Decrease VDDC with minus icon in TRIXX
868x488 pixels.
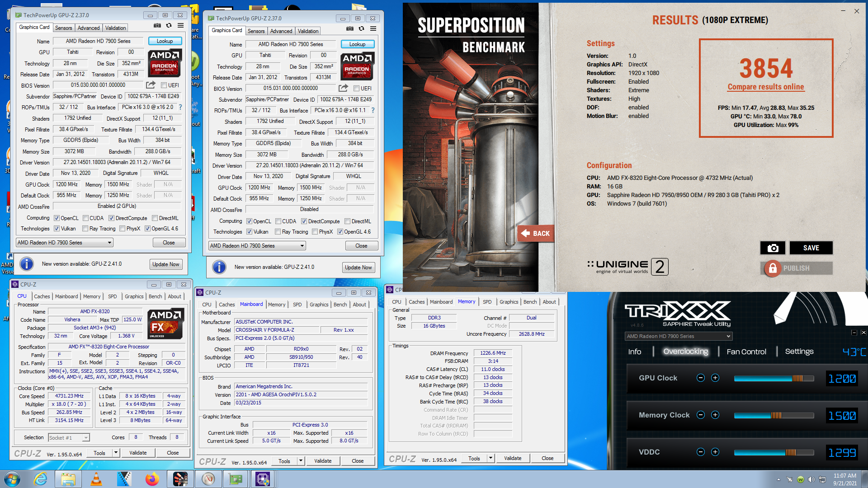tap(701, 452)
